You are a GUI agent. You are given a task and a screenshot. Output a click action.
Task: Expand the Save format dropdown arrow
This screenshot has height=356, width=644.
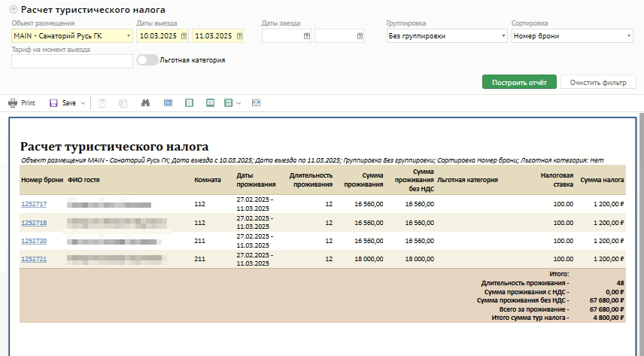pyautogui.click(x=83, y=102)
